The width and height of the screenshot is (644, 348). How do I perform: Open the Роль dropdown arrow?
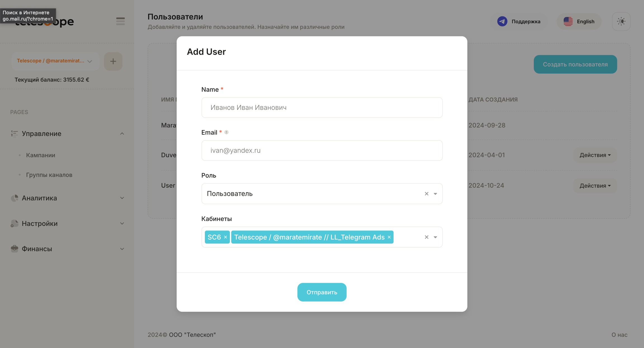click(435, 194)
